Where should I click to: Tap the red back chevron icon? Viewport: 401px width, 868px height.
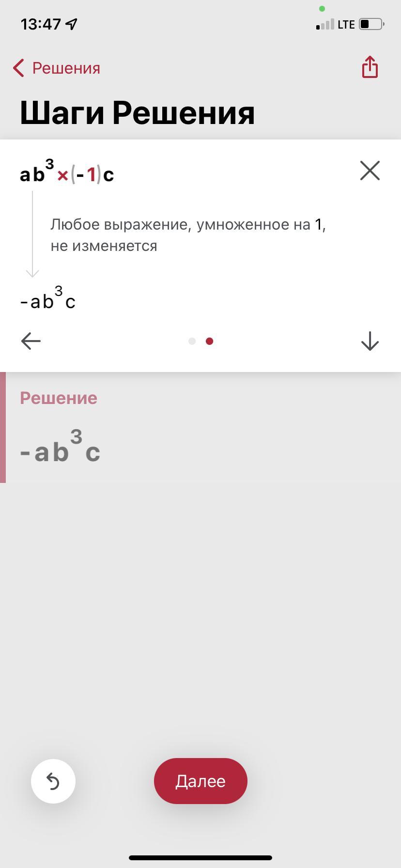18,68
